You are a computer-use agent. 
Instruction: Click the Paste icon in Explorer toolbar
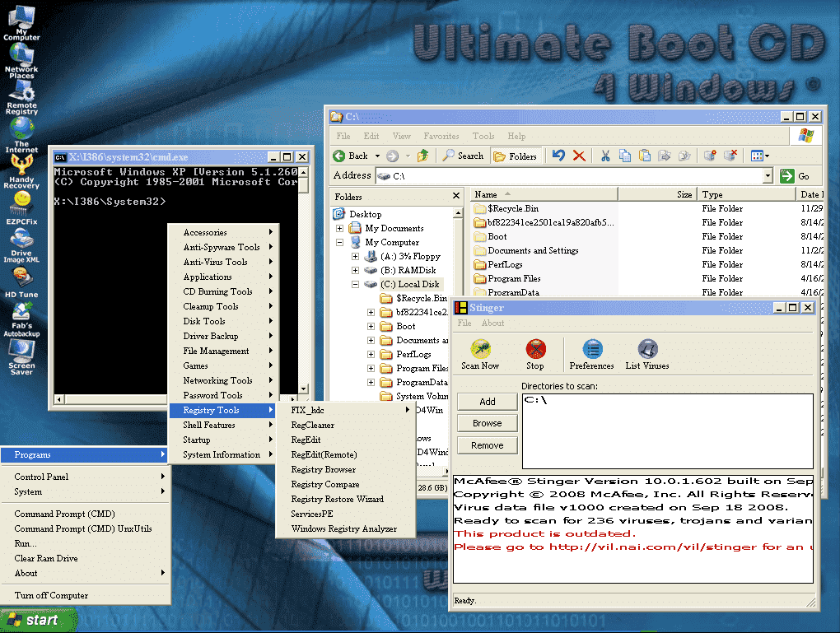coord(645,156)
